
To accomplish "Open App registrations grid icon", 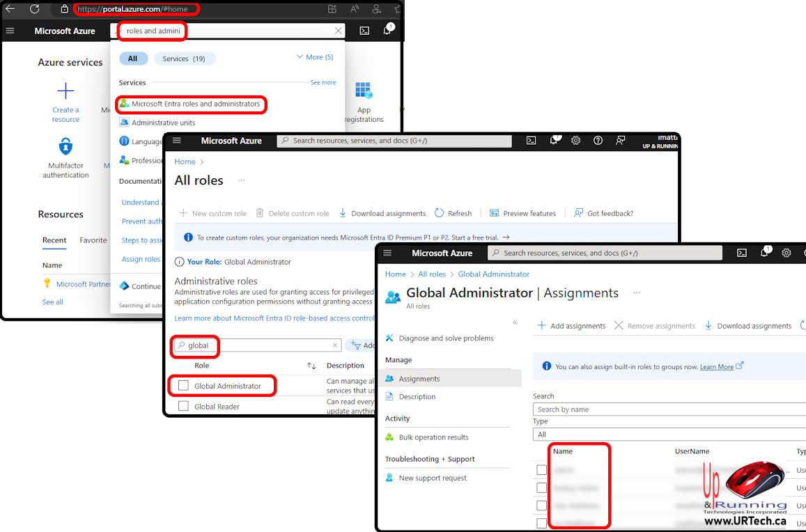I will 364,91.
